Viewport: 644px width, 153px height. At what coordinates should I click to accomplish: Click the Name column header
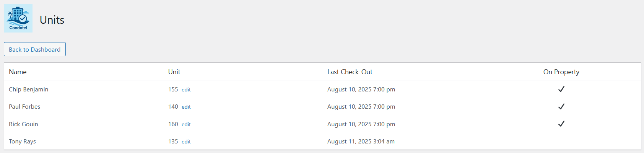(18, 72)
